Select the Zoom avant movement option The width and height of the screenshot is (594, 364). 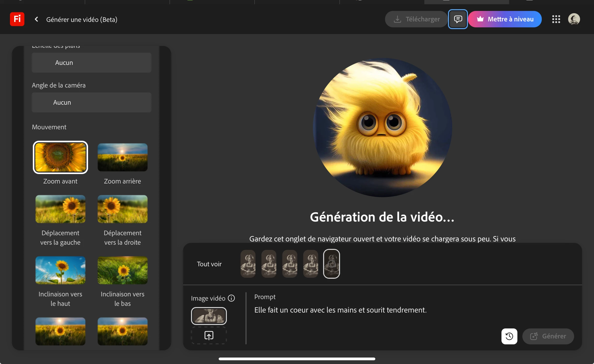(60, 157)
